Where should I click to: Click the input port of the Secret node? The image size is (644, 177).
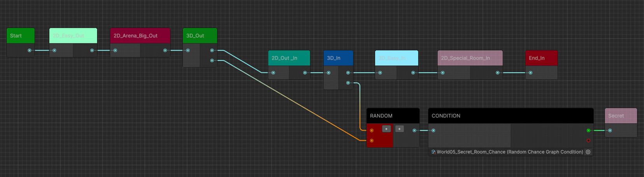click(x=610, y=130)
